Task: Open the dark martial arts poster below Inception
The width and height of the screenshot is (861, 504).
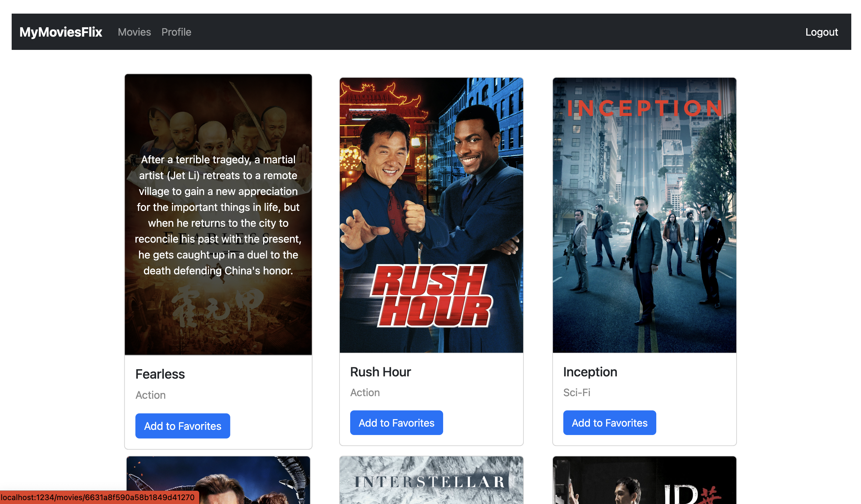Action: click(x=644, y=480)
